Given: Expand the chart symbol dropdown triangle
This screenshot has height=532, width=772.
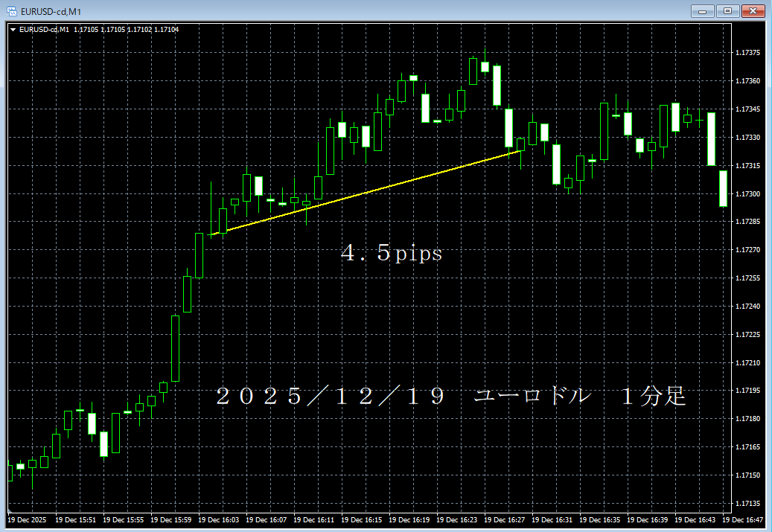Looking at the screenshot, I should point(13,30).
